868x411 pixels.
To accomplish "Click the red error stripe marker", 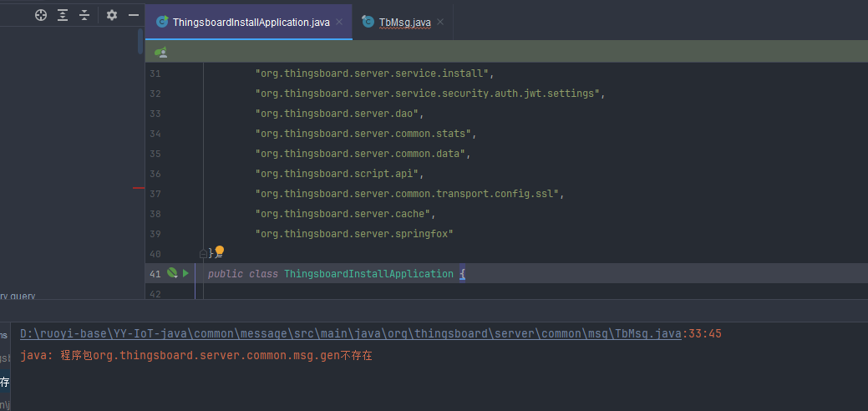I will pos(139,188).
